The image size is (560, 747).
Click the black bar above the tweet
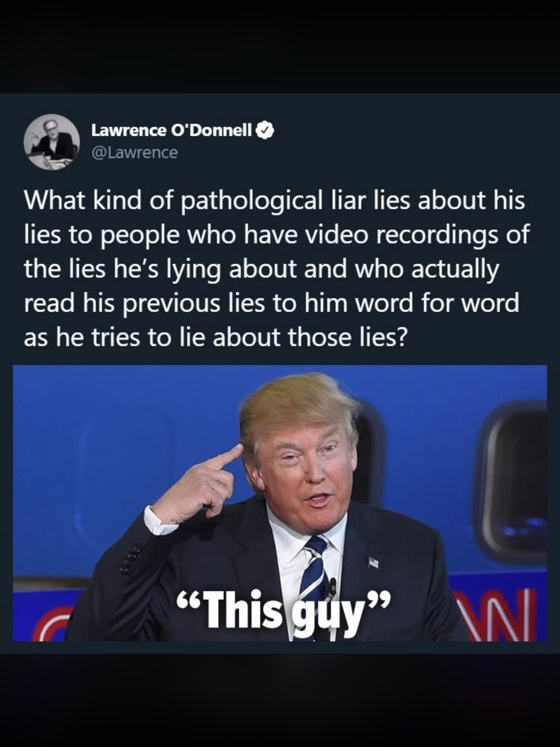coord(280,46)
